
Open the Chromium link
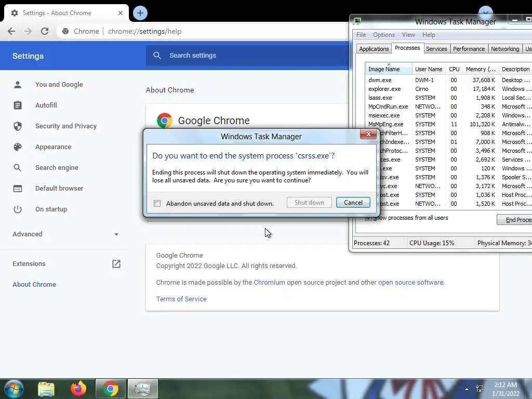click(x=270, y=282)
